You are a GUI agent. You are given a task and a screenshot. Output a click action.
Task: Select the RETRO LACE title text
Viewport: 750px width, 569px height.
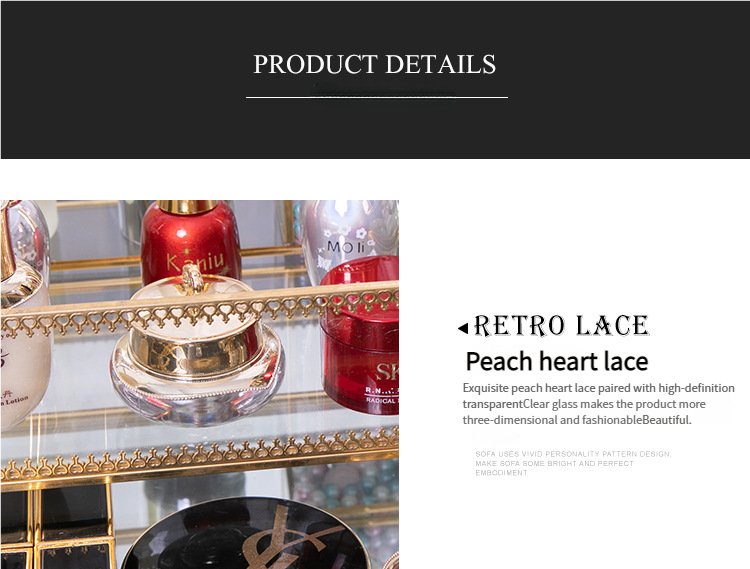pyautogui.click(x=561, y=326)
